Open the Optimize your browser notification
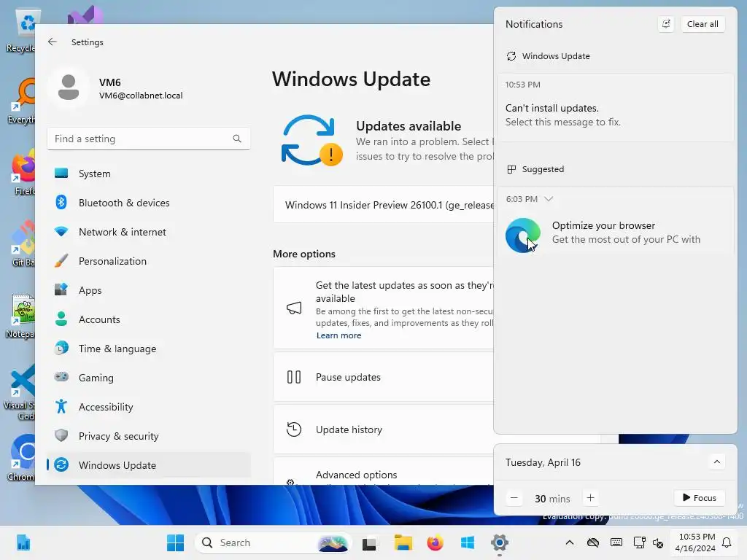Viewport: 747px width, 560px height. [615, 222]
